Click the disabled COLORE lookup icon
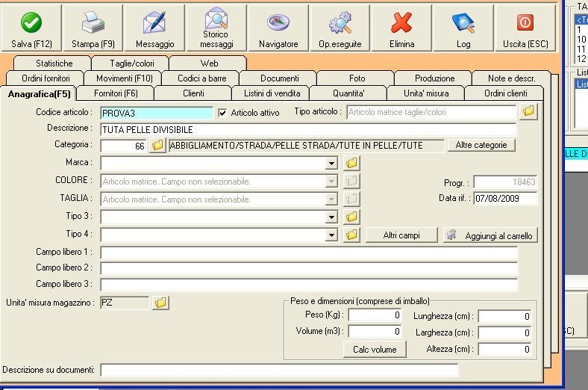 pos(351,181)
